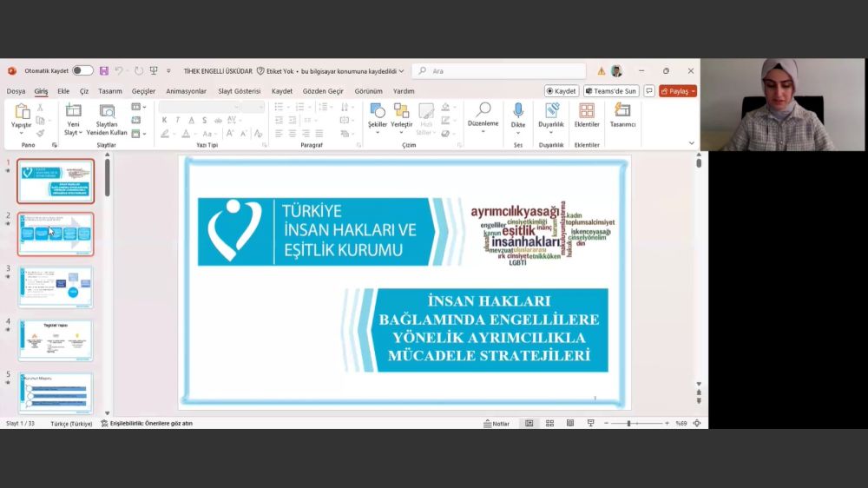Click the numbered list icon

click(x=299, y=107)
